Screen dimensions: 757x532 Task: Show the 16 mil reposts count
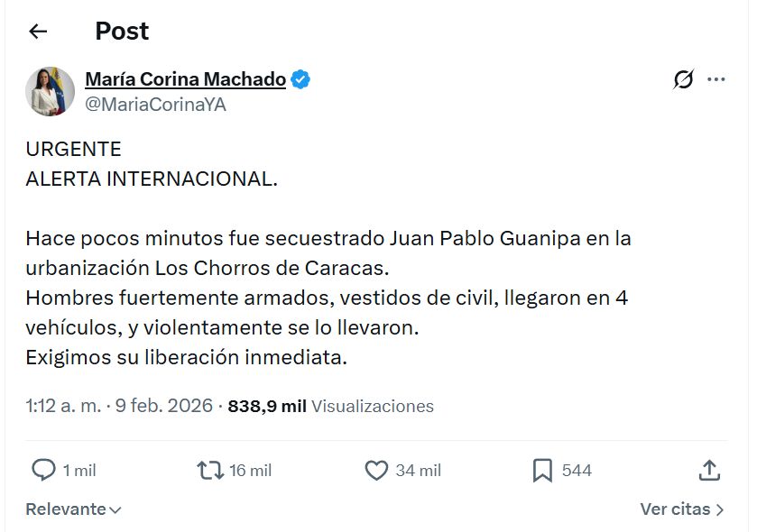click(250, 470)
